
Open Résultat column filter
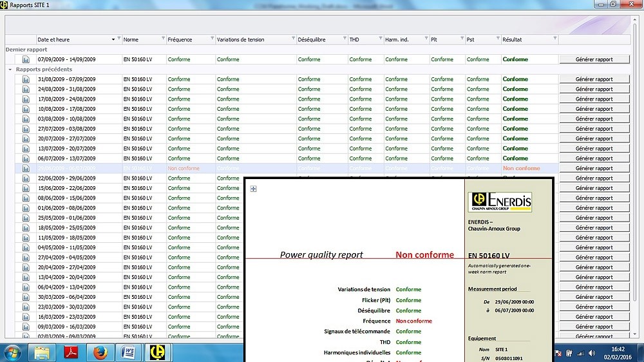pyautogui.click(x=555, y=38)
